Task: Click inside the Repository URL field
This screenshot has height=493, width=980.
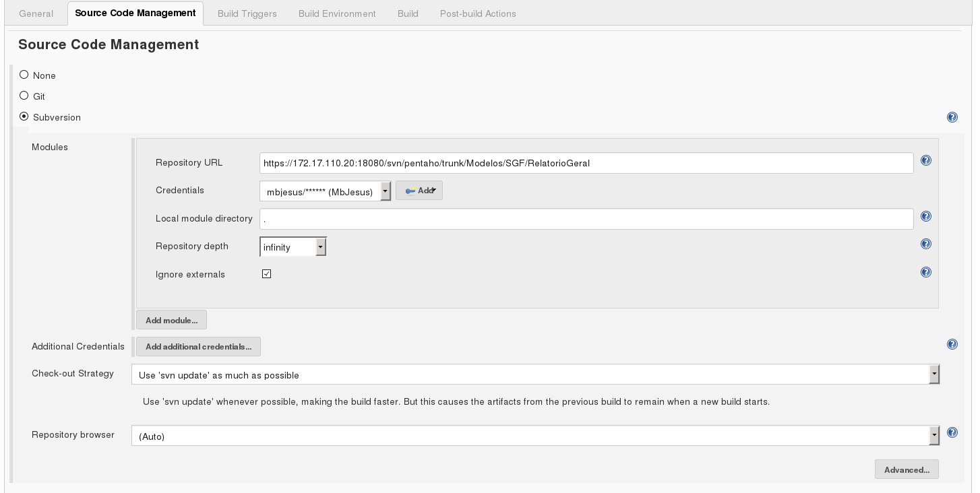Action: 586,163
